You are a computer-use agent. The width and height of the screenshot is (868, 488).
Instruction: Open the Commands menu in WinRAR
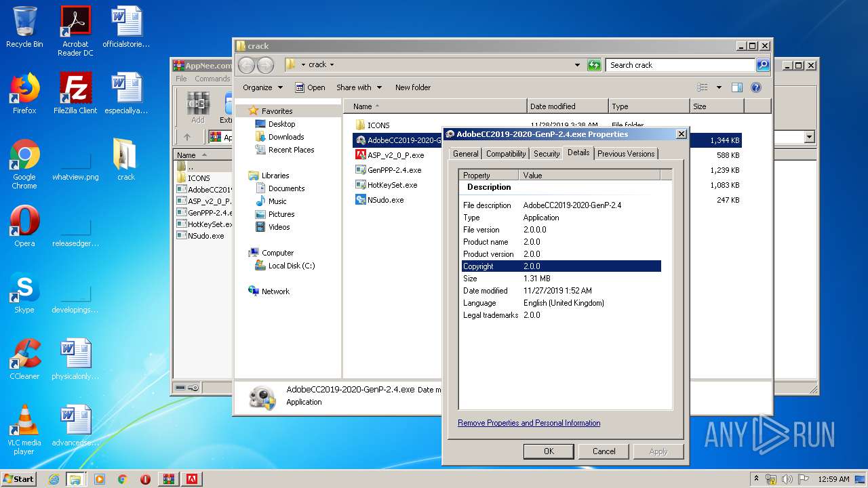point(212,79)
